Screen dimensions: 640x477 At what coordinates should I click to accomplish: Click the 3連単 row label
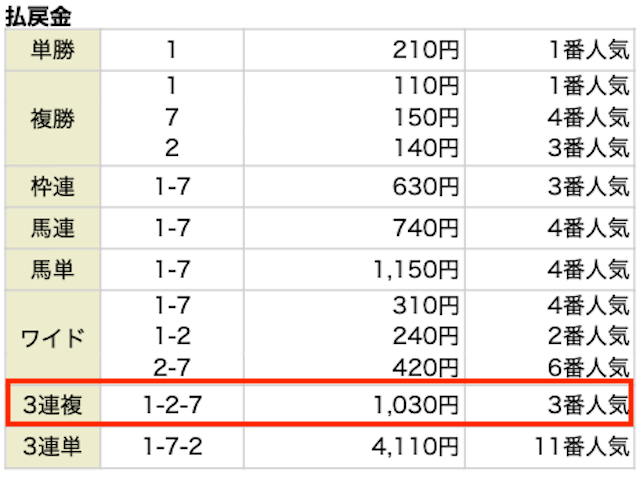[53, 446]
